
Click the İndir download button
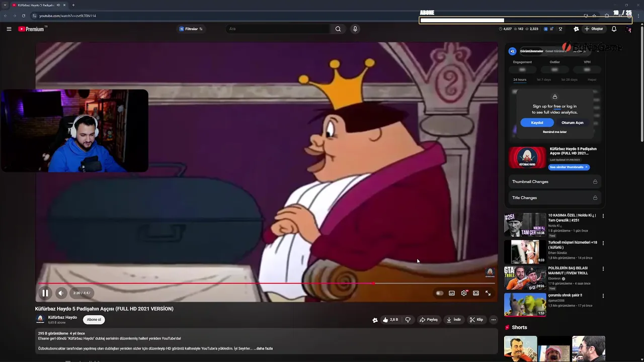click(x=454, y=320)
